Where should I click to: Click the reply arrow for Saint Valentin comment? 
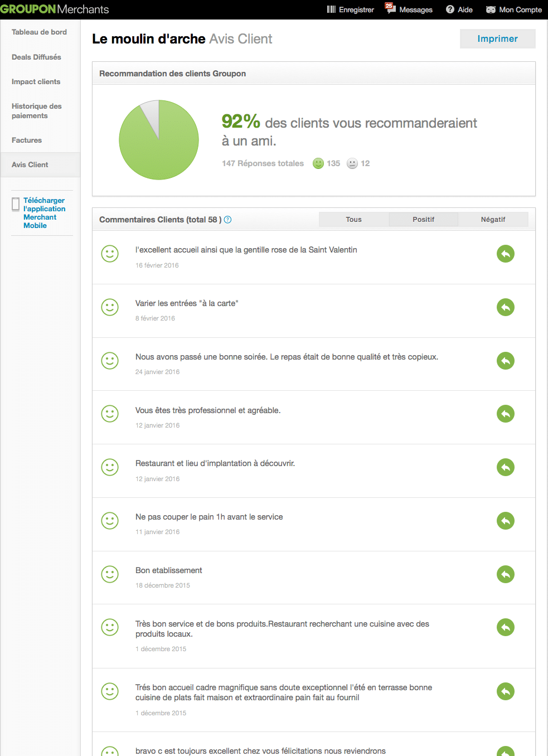(x=505, y=254)
